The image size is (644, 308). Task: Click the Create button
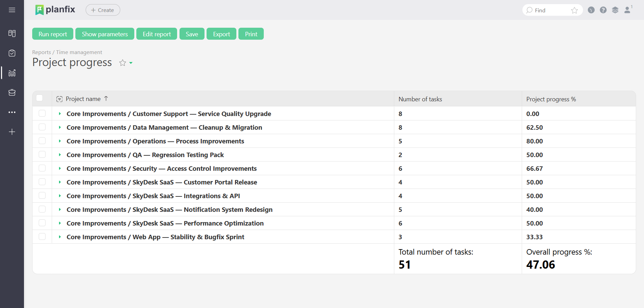coord(103,10)
